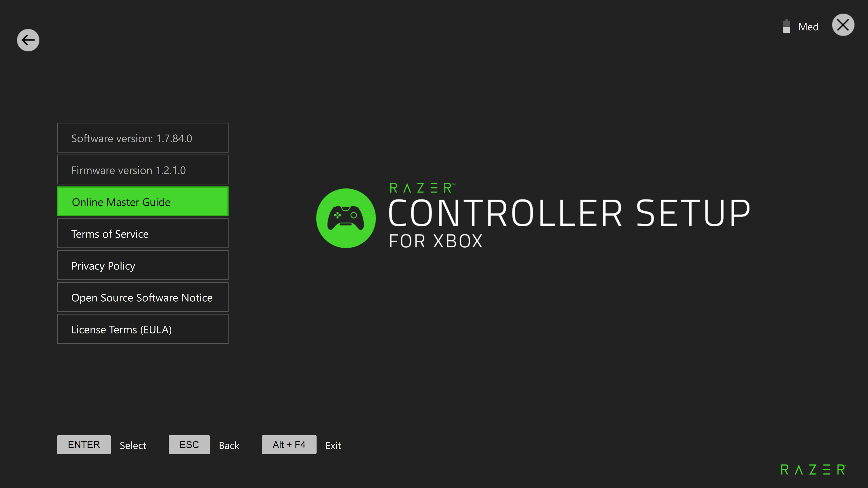868x488 pixels.
Task: Click Med battery level indicator label
Action: tap(808, 26)
